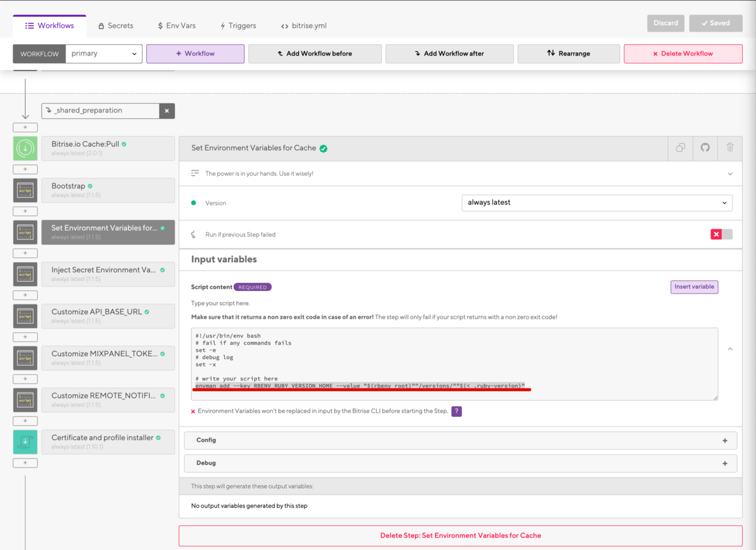Click the Bitrise.io Cache:Pull step icon
Image resolution: width=756 pixels, height=550 pixels.
[x=25, y=148]
